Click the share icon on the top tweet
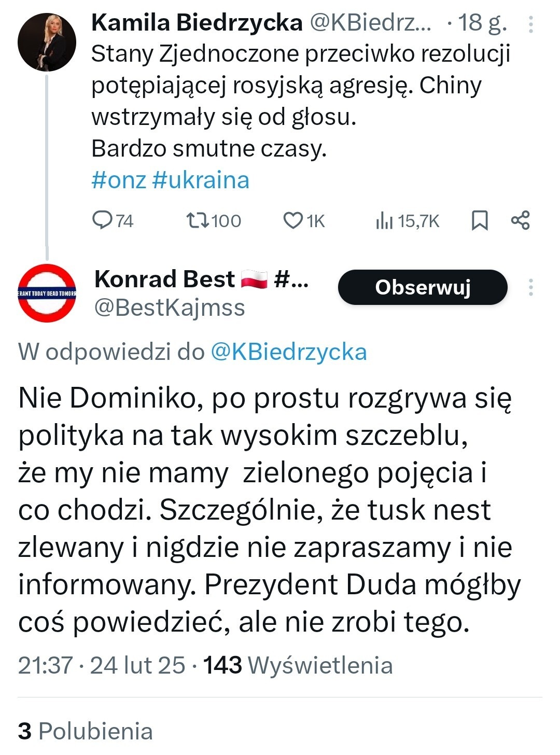Screen dimensions: 560x755 (520, 220)
